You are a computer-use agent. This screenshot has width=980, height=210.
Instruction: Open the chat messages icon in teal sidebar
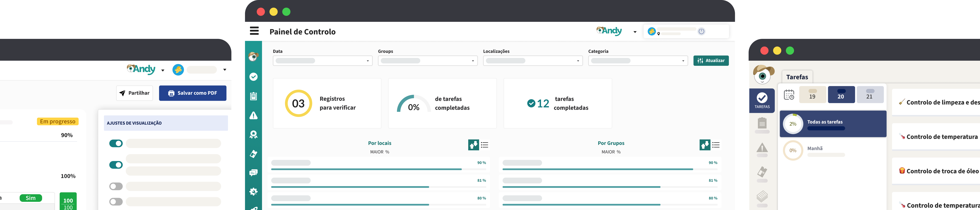(x=253, y=173)
